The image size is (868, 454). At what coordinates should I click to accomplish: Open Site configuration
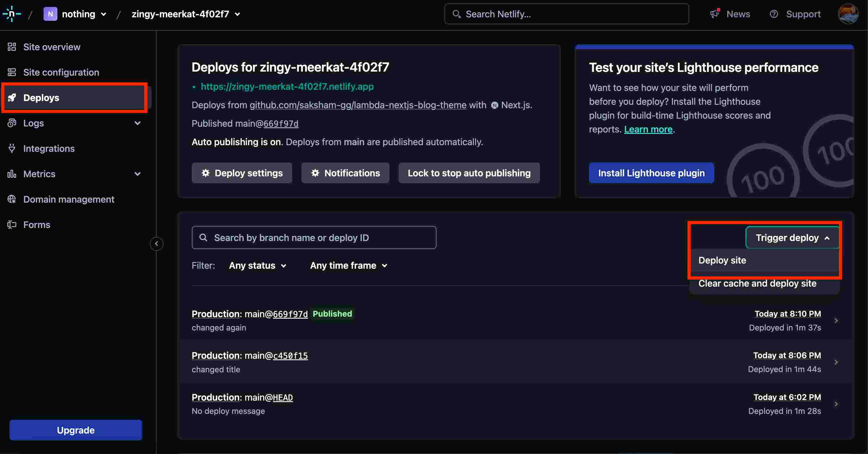(x=61, y=72)
